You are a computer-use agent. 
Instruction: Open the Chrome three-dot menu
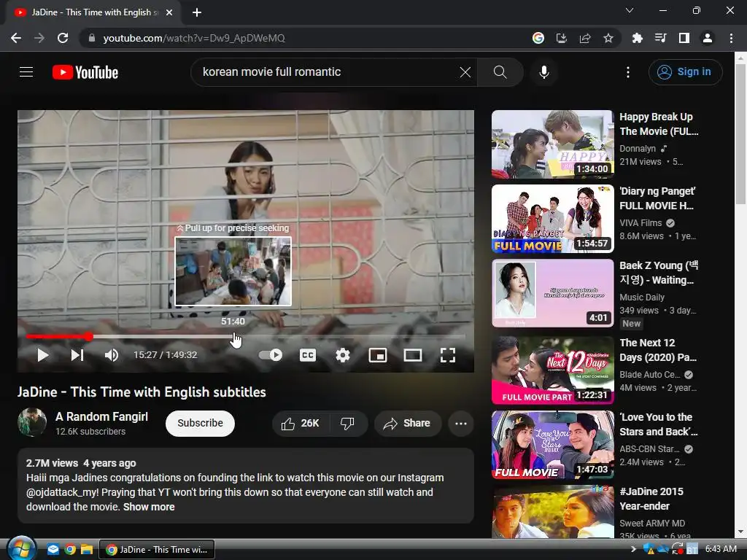731,38
